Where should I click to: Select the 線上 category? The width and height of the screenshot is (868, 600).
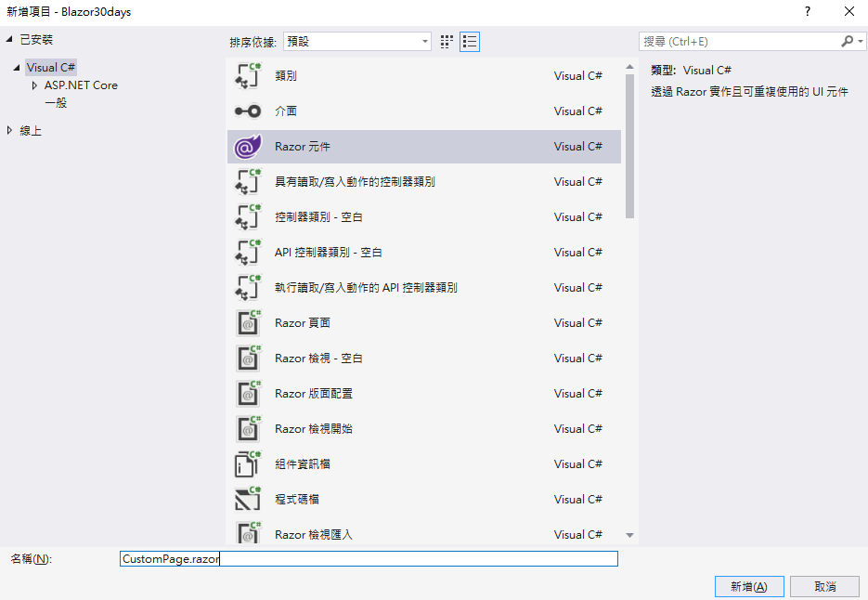pyautogui.click(x=31, y=131)
